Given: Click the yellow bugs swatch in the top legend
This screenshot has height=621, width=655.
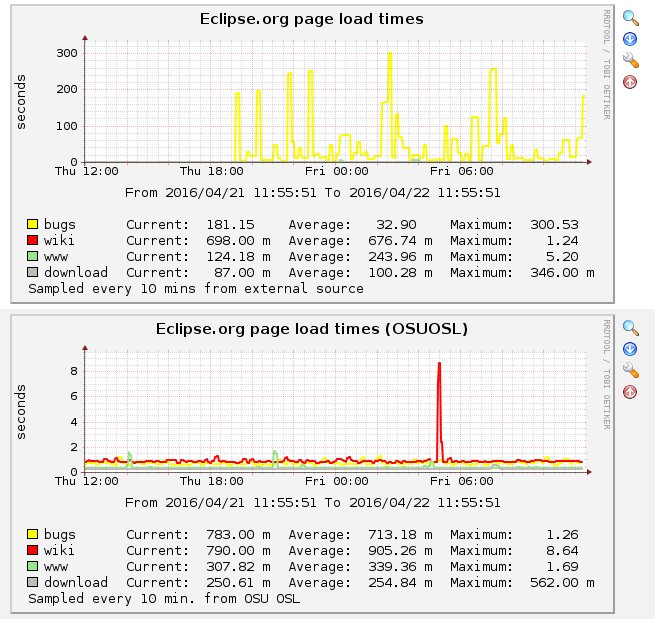Looking at the screenshot, I should click(x=33, y=224).
